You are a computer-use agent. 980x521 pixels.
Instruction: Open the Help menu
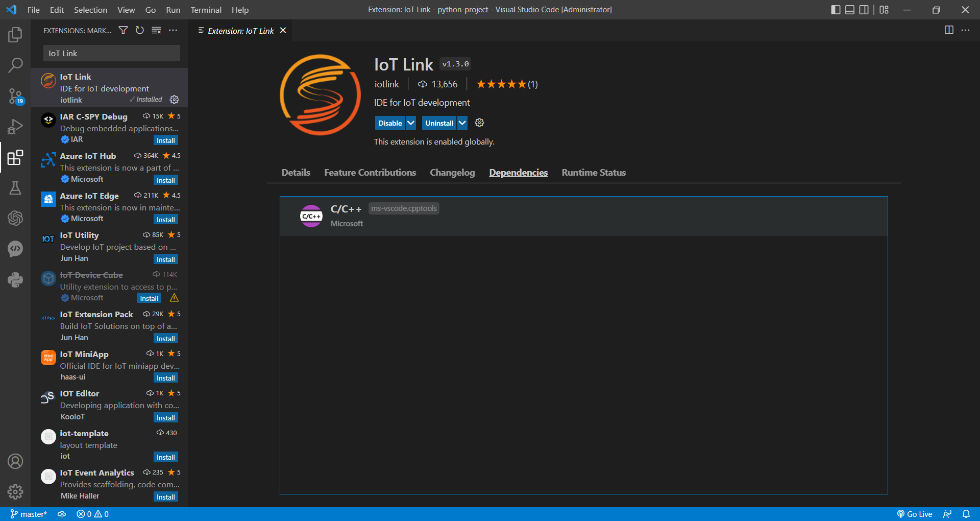[240, 10]
